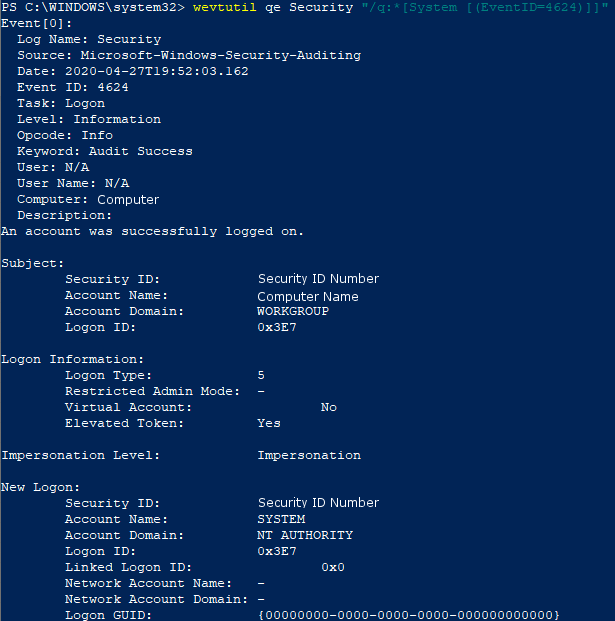Click the wevtutil command text
Viewport: 615px width, 621px height.
tap(225, 8)
